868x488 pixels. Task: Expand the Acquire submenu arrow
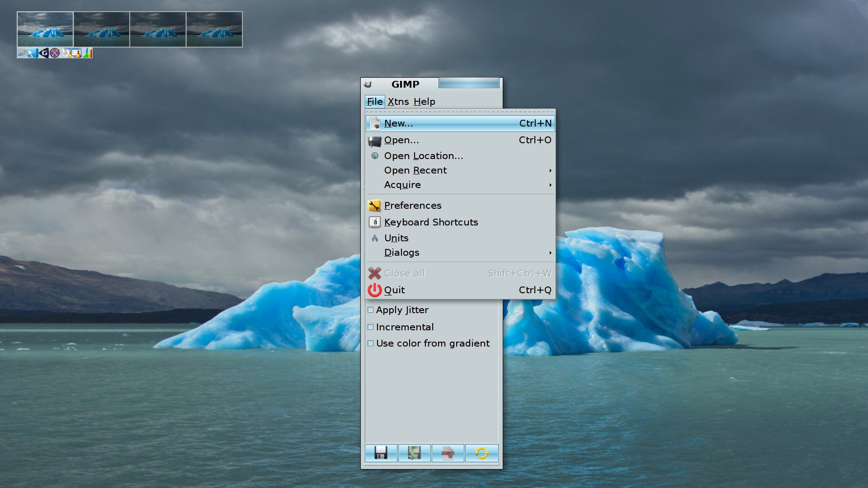pyautogui.click(x=550, y=185)
